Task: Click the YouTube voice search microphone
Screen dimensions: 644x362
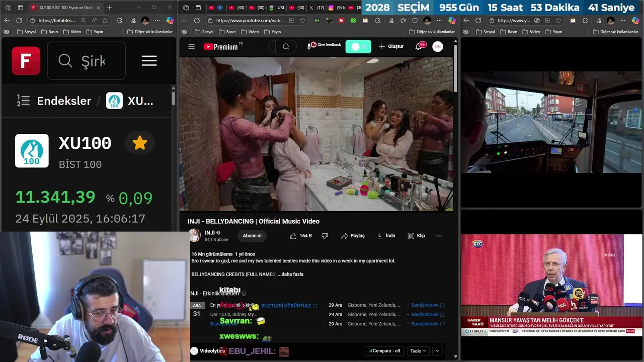Action: pos(309,47)
